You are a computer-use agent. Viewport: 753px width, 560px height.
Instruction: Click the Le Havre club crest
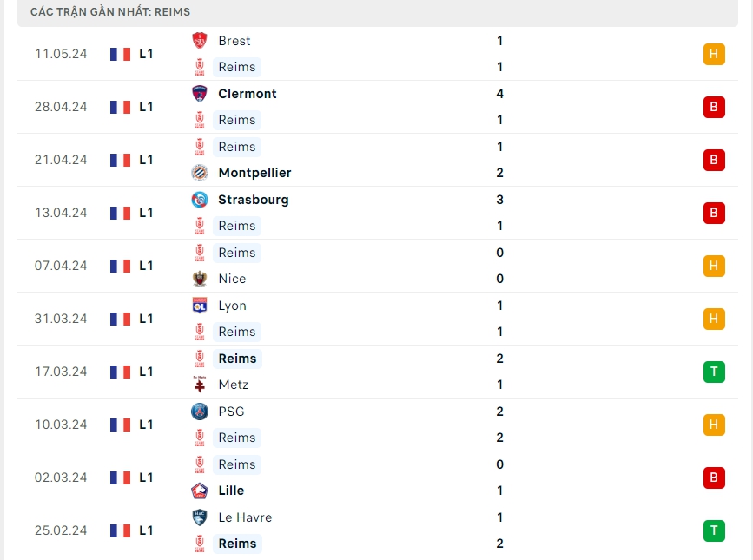tap(200, 517)
